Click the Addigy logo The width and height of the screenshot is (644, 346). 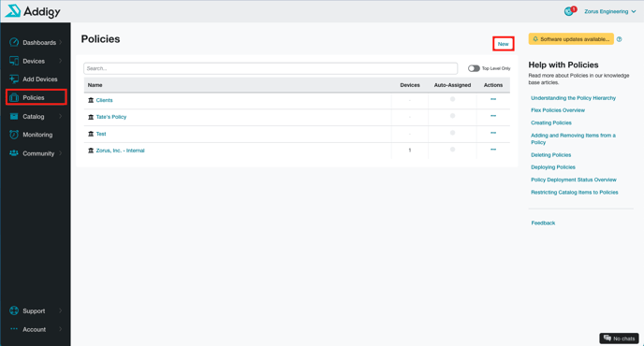33,11
